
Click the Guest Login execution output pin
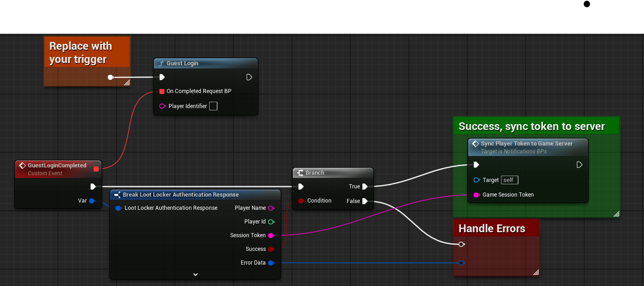249,77
